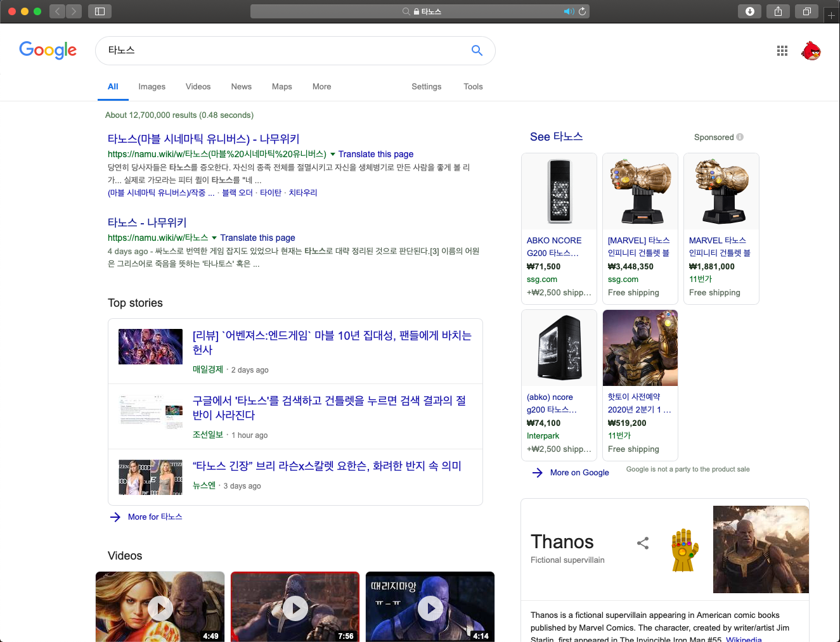Switch to the News tab
The image size is (840, 642).
point(241,87)
